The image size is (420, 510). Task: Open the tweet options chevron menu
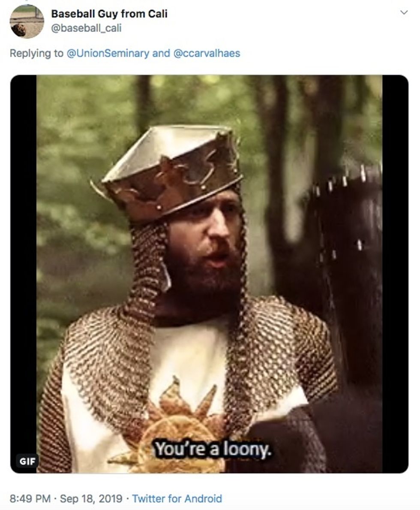pos(404,13)
